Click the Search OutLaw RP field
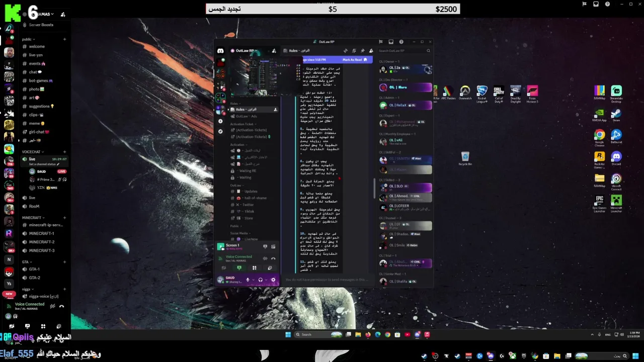 [405, 51]
